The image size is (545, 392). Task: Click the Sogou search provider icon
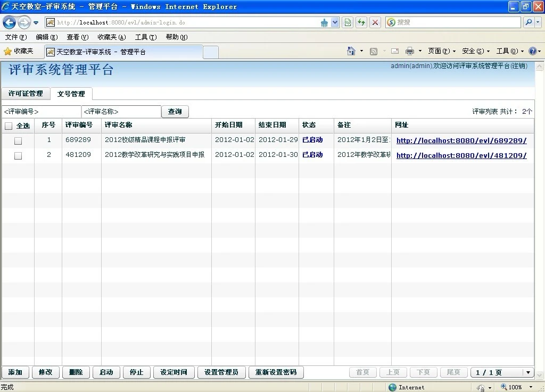point(391,22)
